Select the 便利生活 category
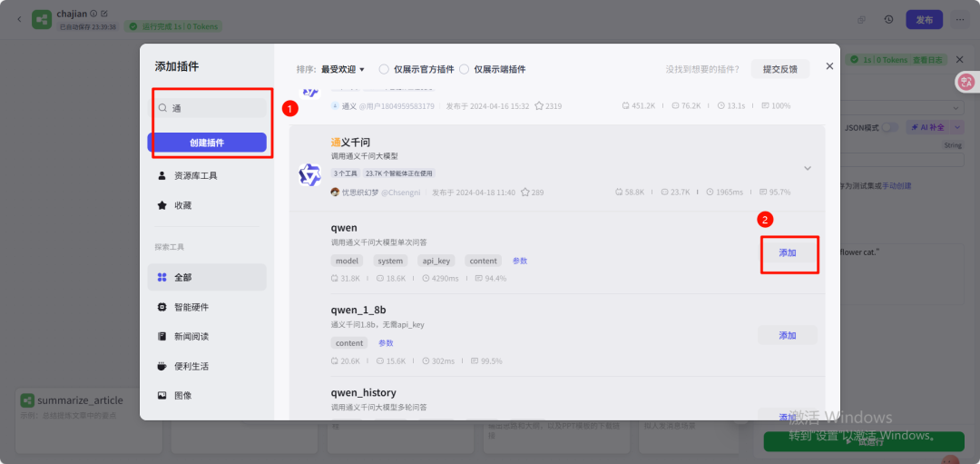980x464 pixels. point(207,366)
